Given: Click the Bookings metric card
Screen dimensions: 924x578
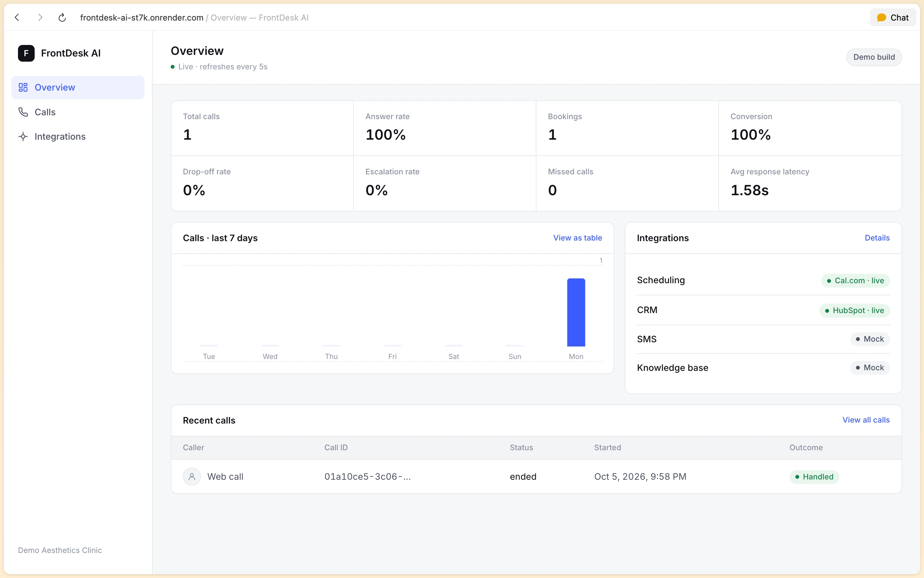Looking at the screenshot, I should (627, 128).
